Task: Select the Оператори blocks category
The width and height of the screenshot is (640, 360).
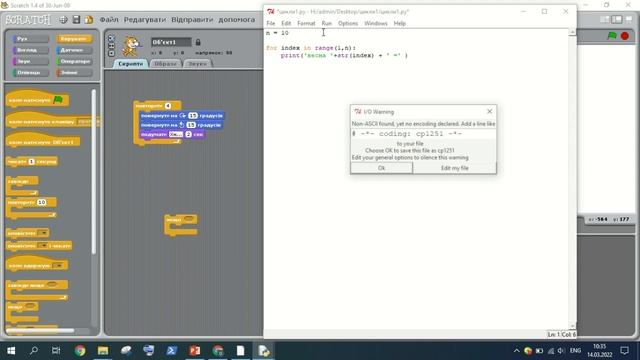Action: pyautogui.click(x=74, y=62)
